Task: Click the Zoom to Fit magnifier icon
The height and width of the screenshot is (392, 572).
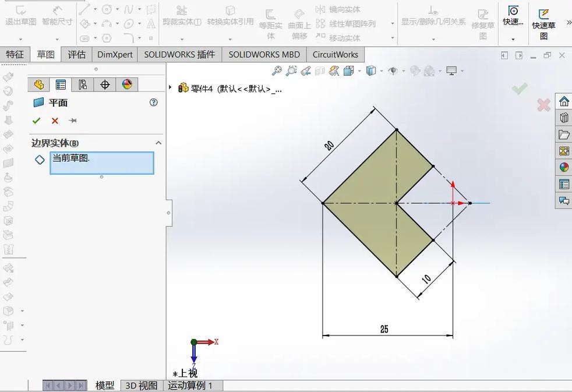Action: [x=276, y=70]
